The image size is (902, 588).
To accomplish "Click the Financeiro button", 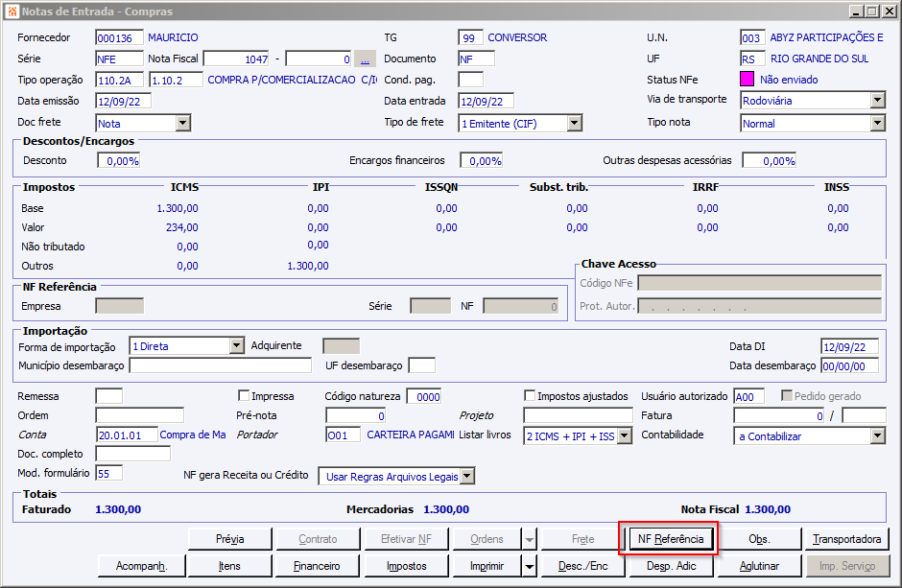I will tap(317, 566).
